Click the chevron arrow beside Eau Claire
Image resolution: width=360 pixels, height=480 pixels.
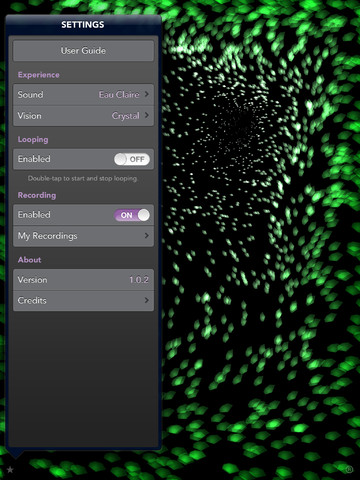pos(147,94)
